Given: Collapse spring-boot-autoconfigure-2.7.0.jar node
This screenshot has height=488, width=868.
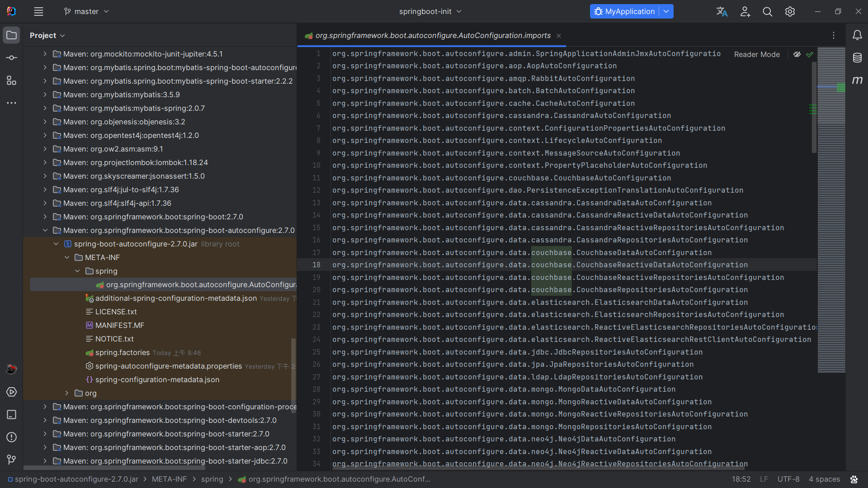Looking at the screenshot, I should point(56,244).
